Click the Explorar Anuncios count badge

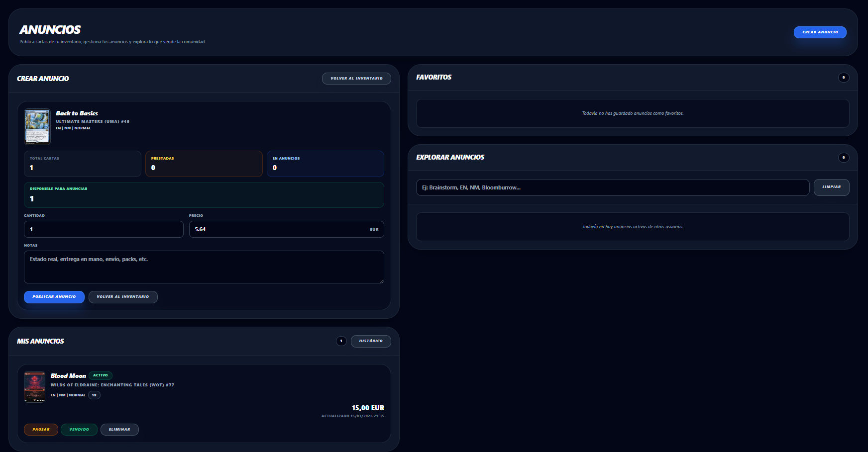[843, 158]
